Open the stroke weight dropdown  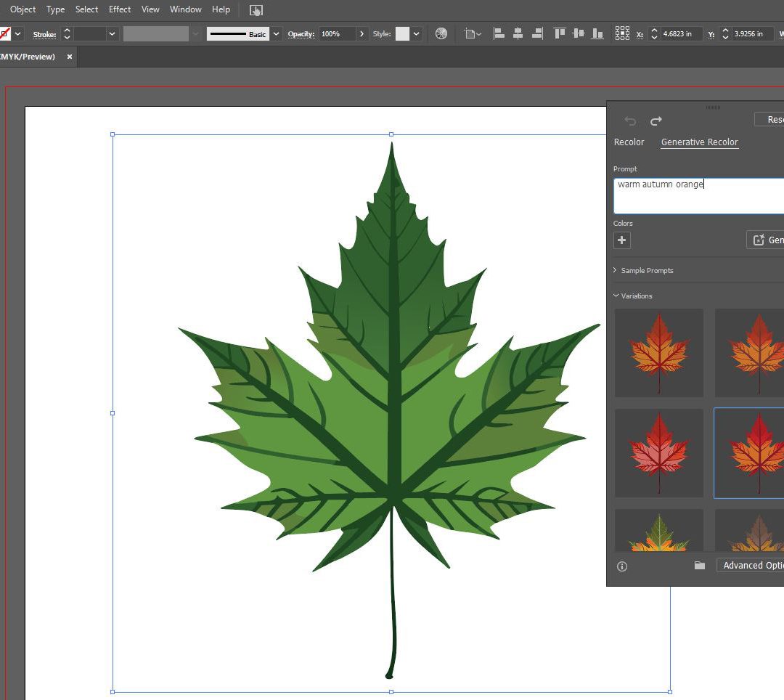click(112, 34)
